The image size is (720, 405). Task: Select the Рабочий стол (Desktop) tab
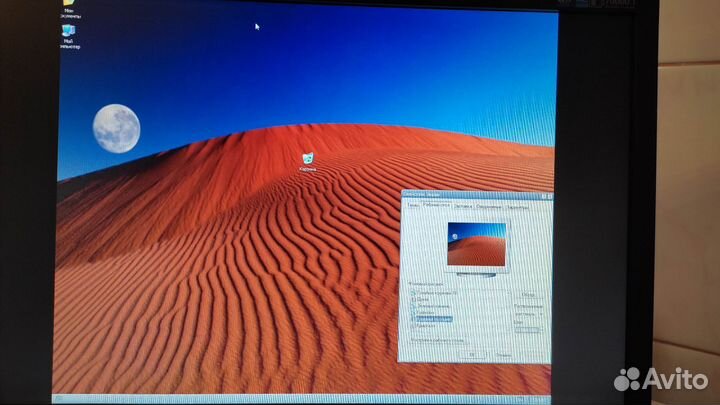[436, 204]
